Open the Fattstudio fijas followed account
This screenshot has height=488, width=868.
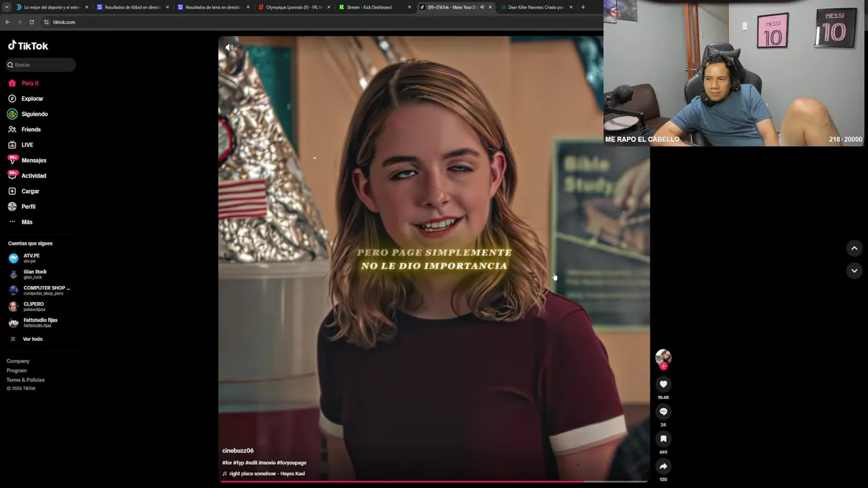point(40,323)
